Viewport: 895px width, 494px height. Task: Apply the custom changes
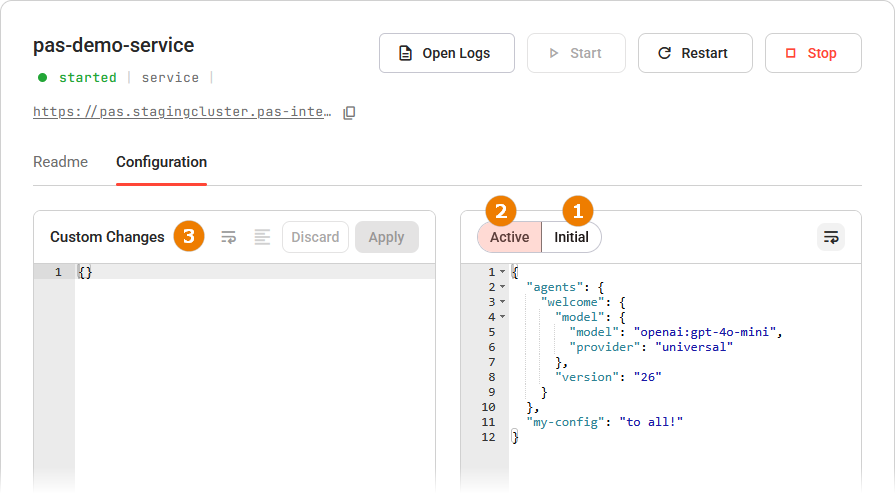(386, 237)
